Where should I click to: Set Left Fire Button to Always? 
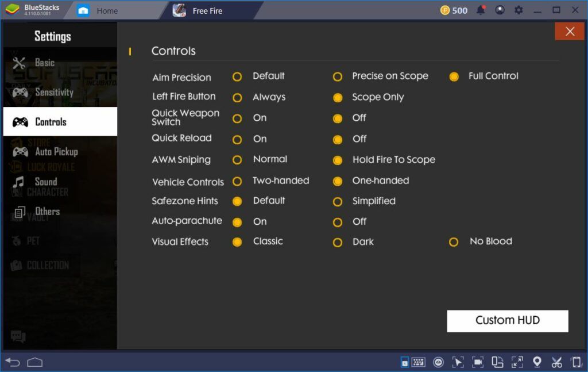tap(237, 98)
